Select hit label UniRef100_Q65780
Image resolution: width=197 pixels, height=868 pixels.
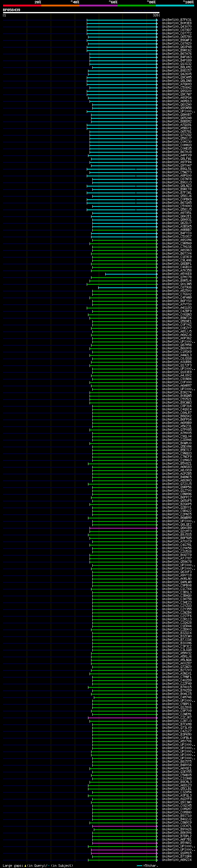(x=177, y=37)
